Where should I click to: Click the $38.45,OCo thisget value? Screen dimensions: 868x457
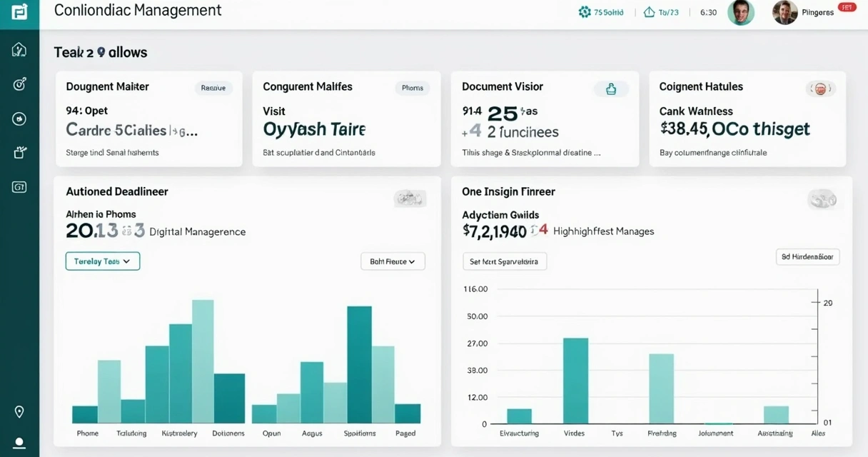pos(735,129)
